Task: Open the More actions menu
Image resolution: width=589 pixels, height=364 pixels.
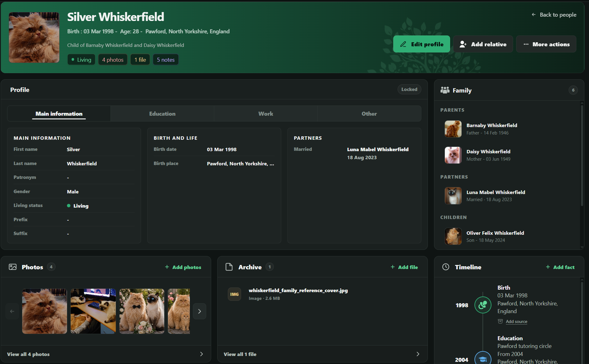Action: pos(546,44)
